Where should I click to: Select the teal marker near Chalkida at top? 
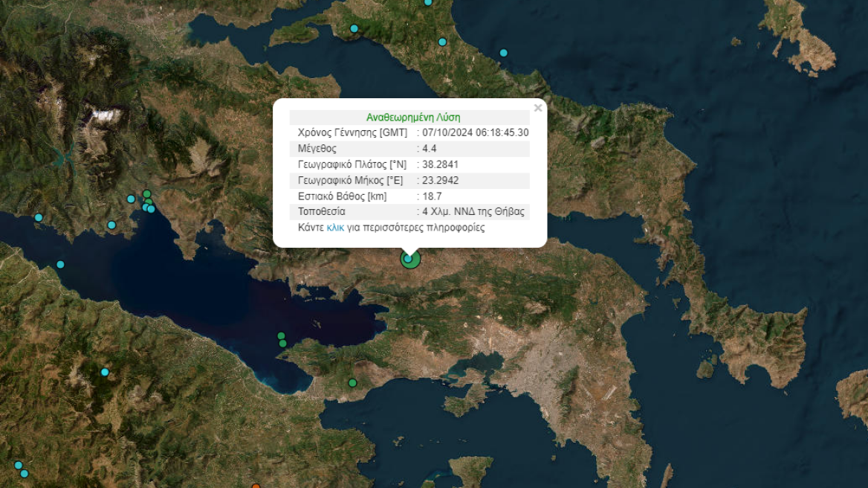pyautogui.click(x=442, y=42)
